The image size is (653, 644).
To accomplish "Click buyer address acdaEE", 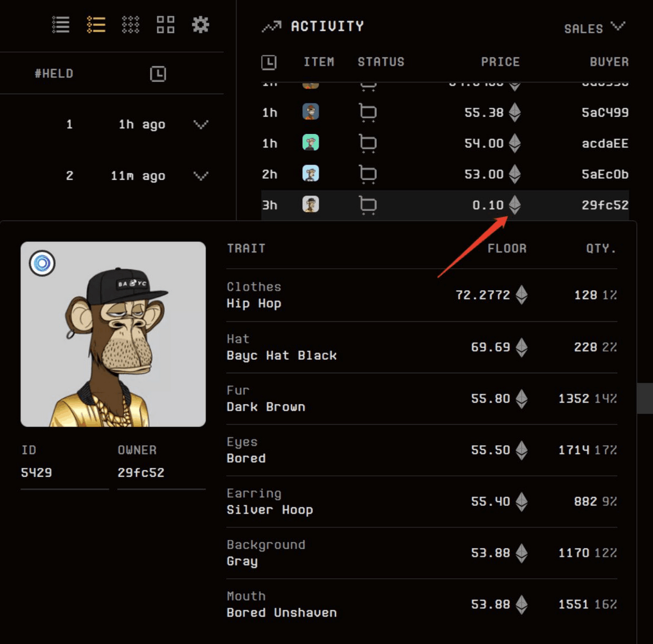I will coord(605,143).
